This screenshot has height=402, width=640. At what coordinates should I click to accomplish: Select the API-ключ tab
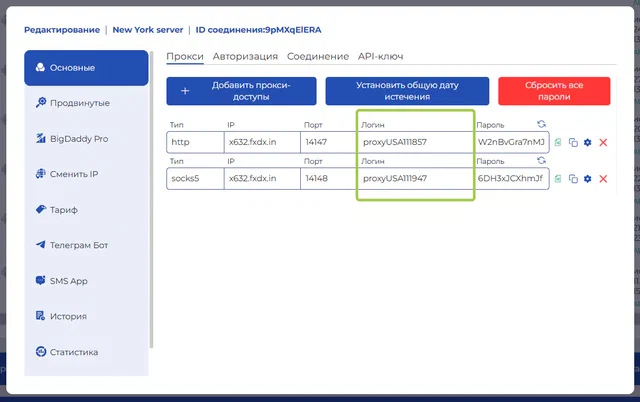pos(380,56)
